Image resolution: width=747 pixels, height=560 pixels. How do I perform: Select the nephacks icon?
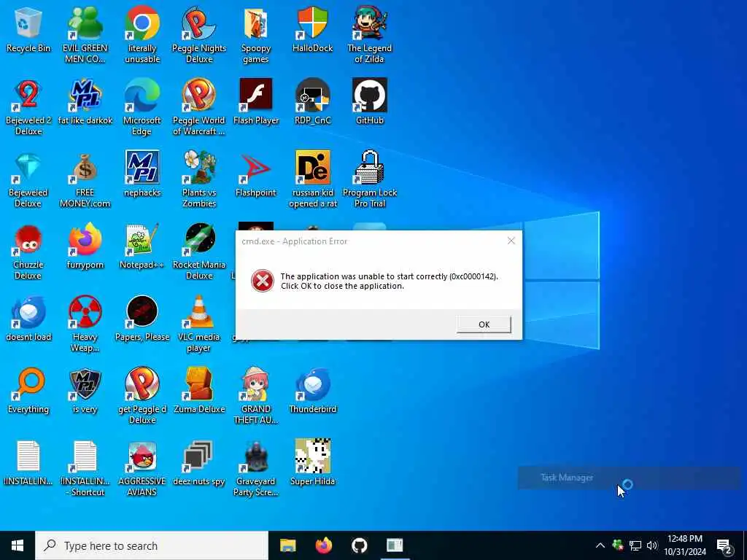[142, 174]
